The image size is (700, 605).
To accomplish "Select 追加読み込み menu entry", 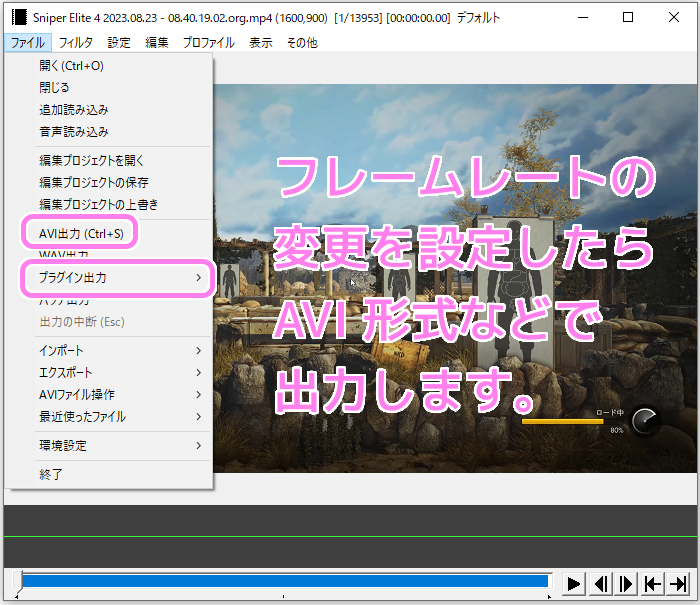I will [109, 109].
